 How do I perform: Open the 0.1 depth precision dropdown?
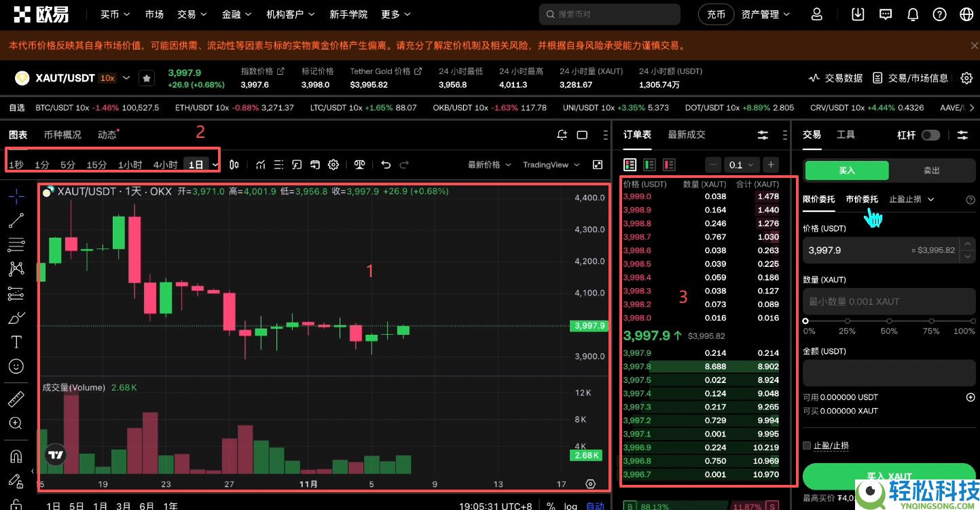click(x=741, y=164)
